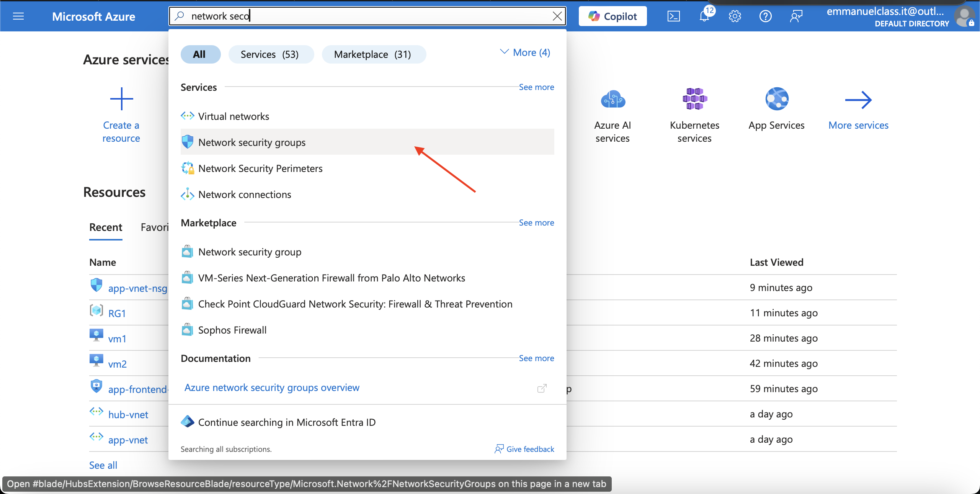Screen dimensions: 980x494
Task: Switch to the Recent tab
Action: coord(106,227)
